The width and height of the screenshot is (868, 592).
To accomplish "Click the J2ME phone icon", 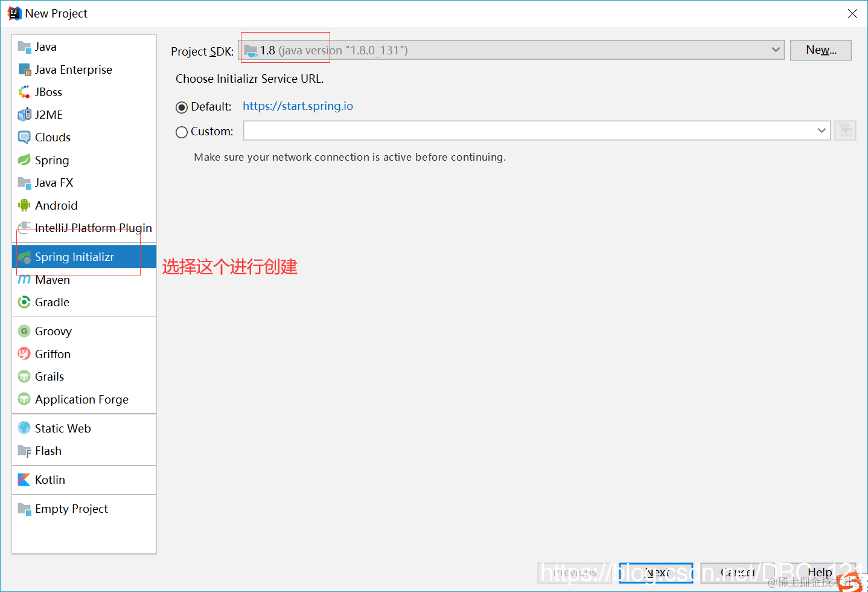I will tap(24, 115).
